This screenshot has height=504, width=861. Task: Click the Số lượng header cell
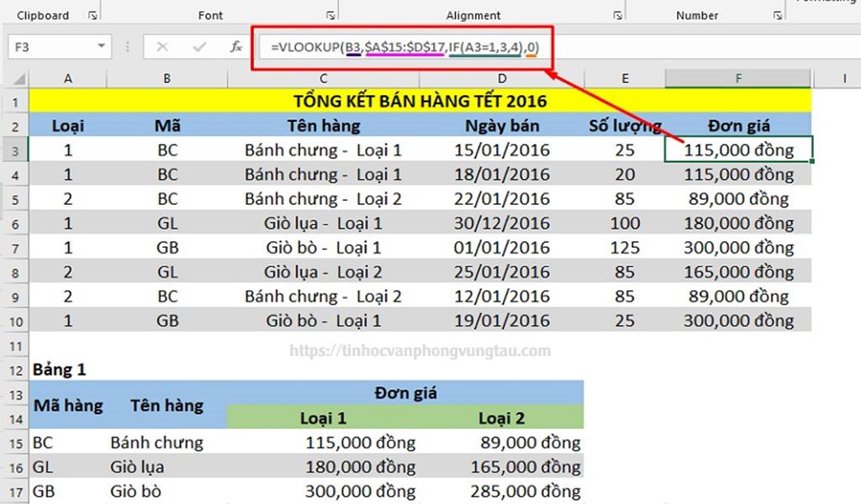(625, 126)
